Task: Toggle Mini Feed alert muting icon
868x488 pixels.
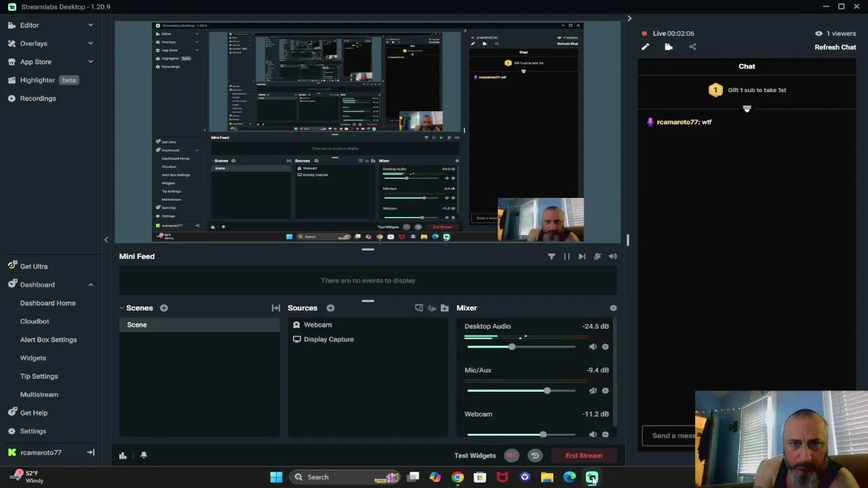Action: [597, 256]
